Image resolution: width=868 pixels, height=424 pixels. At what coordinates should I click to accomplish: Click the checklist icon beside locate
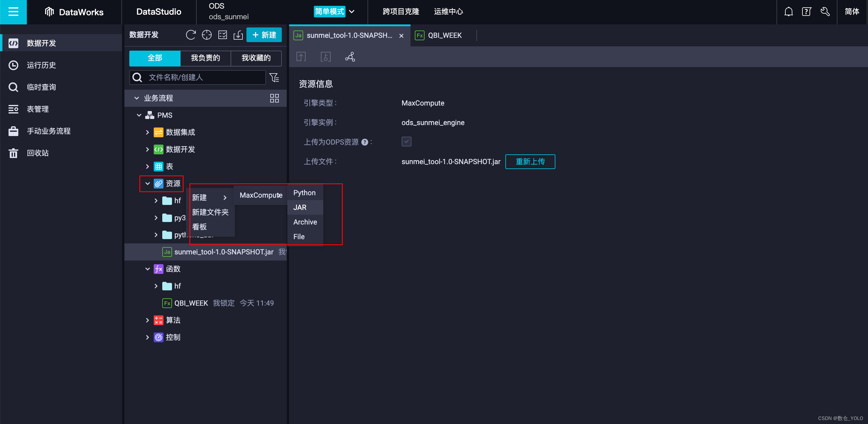coord(222,35)
